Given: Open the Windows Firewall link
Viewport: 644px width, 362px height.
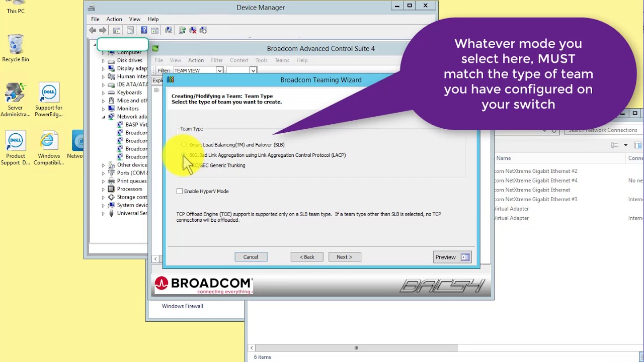Looking at the screenshot, I should coord(183,306).
